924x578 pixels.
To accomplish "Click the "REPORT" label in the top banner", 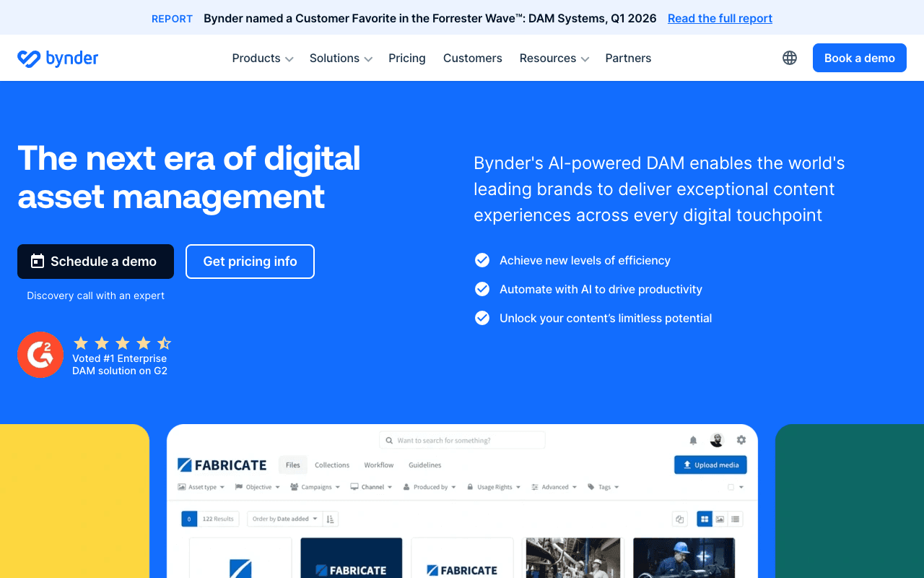I will point(172,19).
